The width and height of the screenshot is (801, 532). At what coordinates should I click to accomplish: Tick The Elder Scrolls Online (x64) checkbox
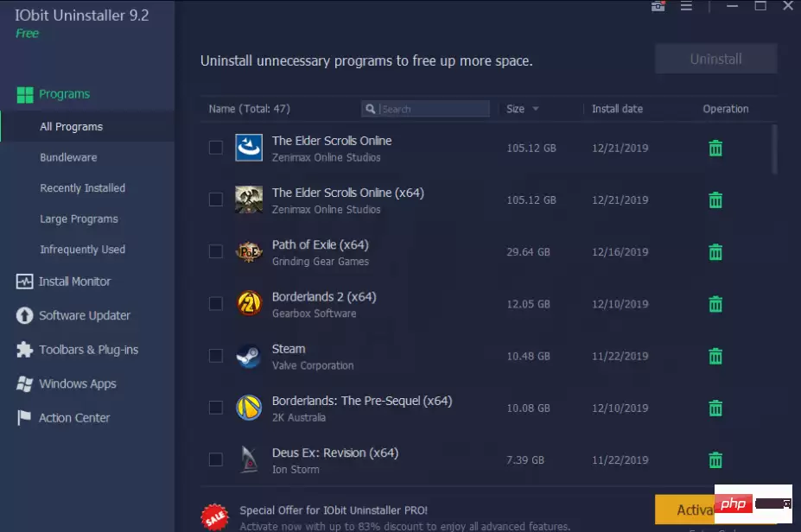(x=215, y=199)
